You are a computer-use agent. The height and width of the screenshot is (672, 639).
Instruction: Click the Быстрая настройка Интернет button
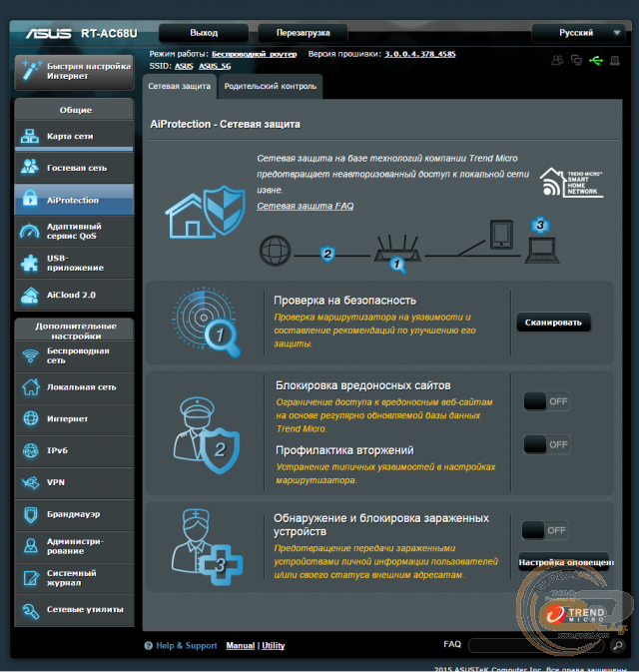(x=74, y=71)
